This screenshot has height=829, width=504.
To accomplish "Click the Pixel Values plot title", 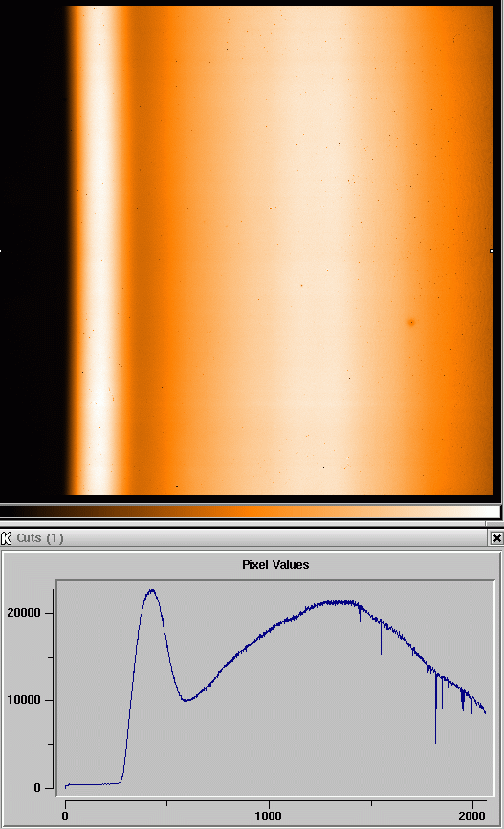I will (275, 565).
